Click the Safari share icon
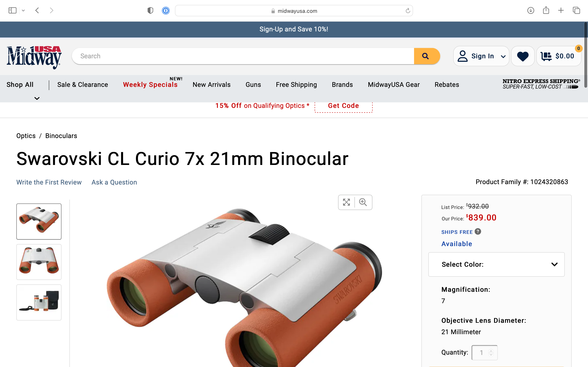 [x=546, y=10]
